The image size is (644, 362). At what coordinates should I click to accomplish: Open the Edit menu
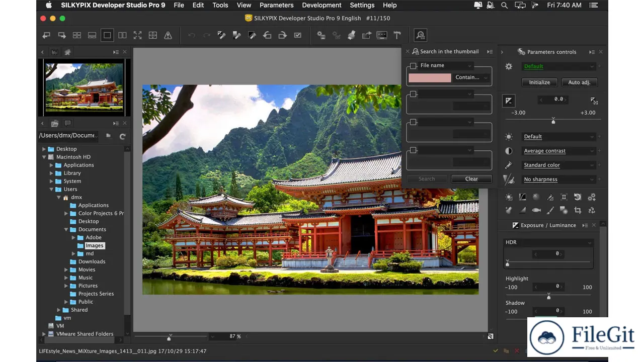[x=198, y=5]
